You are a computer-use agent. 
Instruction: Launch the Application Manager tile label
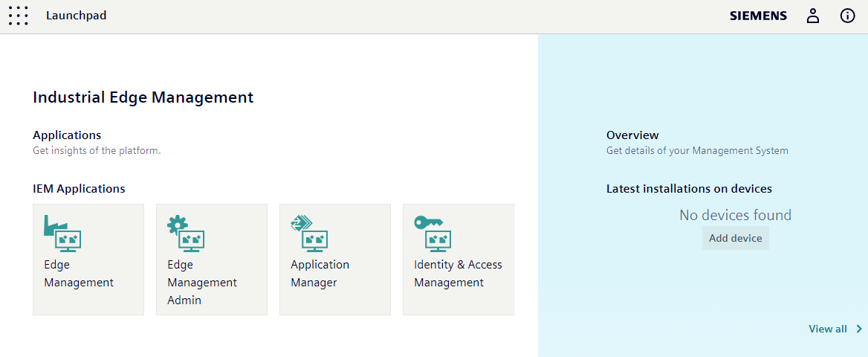(x=320, y=274)
